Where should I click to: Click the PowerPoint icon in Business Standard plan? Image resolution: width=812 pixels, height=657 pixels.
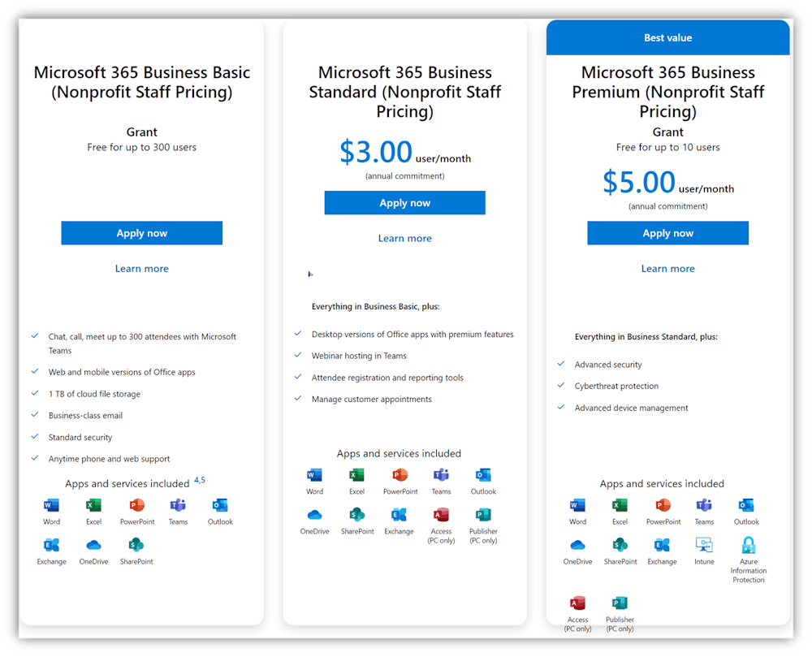pos(400,475)
